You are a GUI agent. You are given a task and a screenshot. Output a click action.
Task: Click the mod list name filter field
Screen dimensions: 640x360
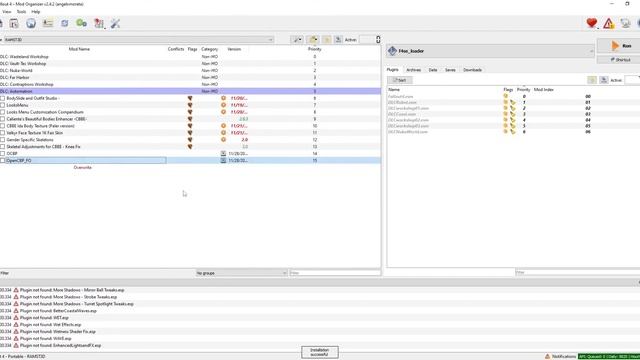pyautogui.click(x=335, y=273)
